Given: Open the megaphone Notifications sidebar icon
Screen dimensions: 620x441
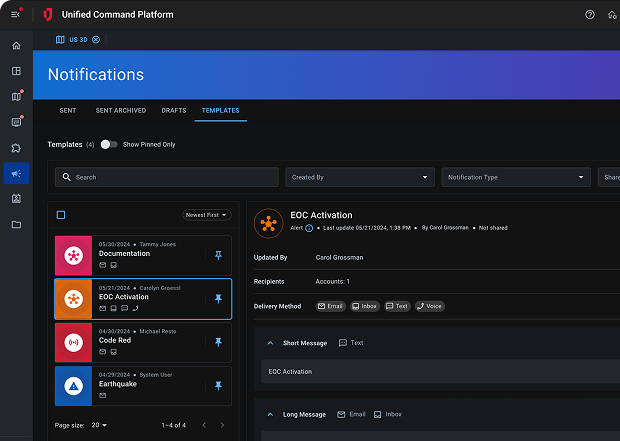Looking at the screenshot, I should (16, 173).
